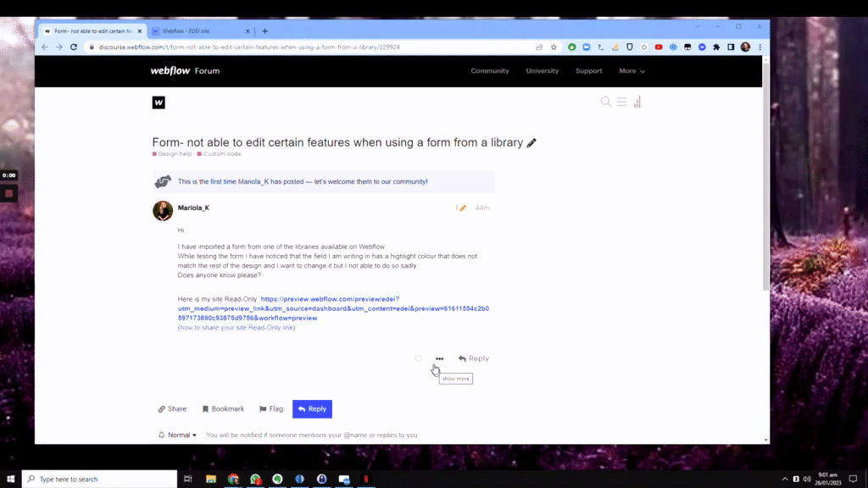Open the site Read-Only preview link
Viewport: 868px width, 488px height.
329,298
